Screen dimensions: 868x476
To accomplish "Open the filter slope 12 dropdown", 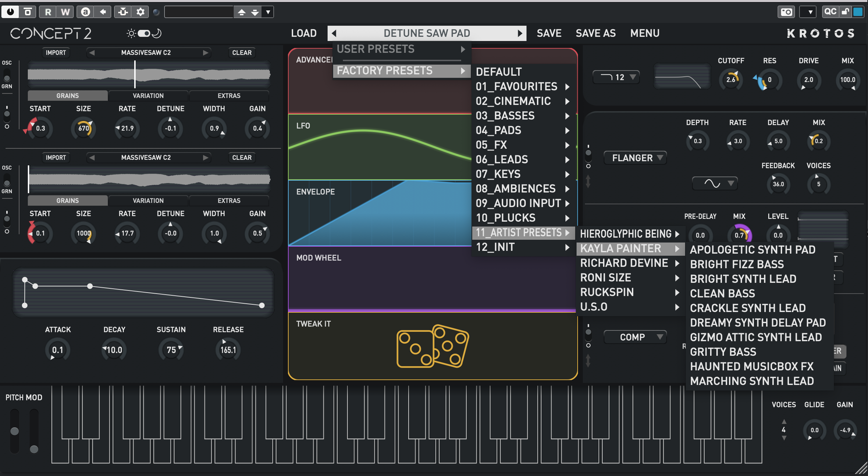I will click(616, 77).
